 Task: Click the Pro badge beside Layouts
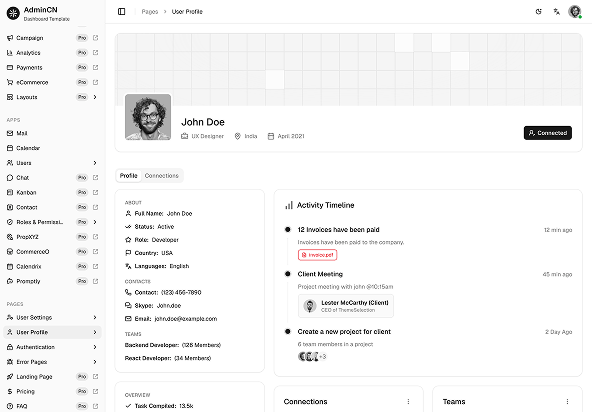82,97
